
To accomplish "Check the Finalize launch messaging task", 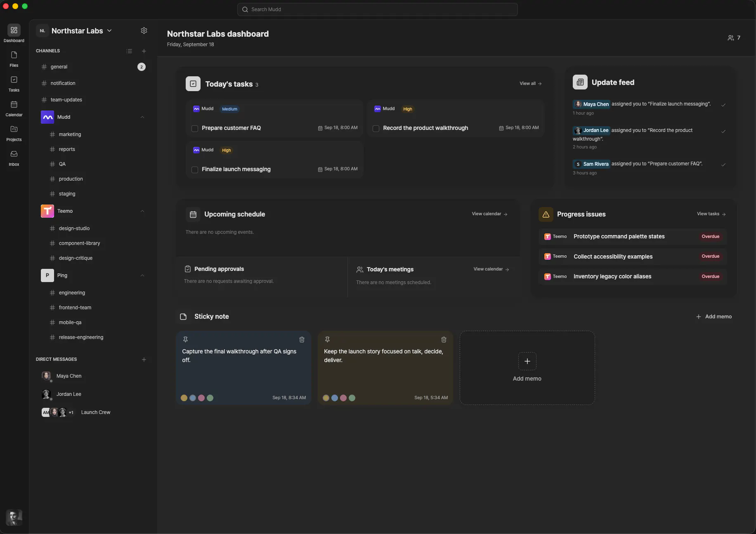I will tap(195, 170).
